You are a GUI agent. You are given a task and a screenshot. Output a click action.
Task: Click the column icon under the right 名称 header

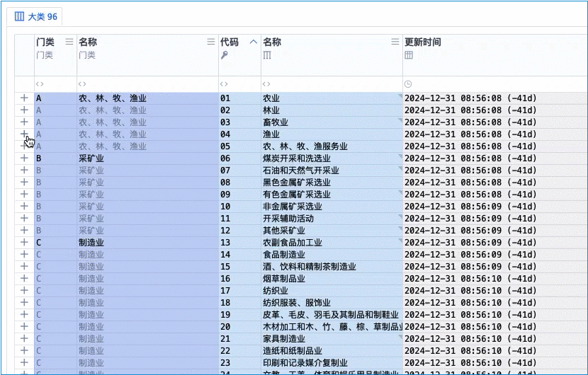[x=267, y=55]
